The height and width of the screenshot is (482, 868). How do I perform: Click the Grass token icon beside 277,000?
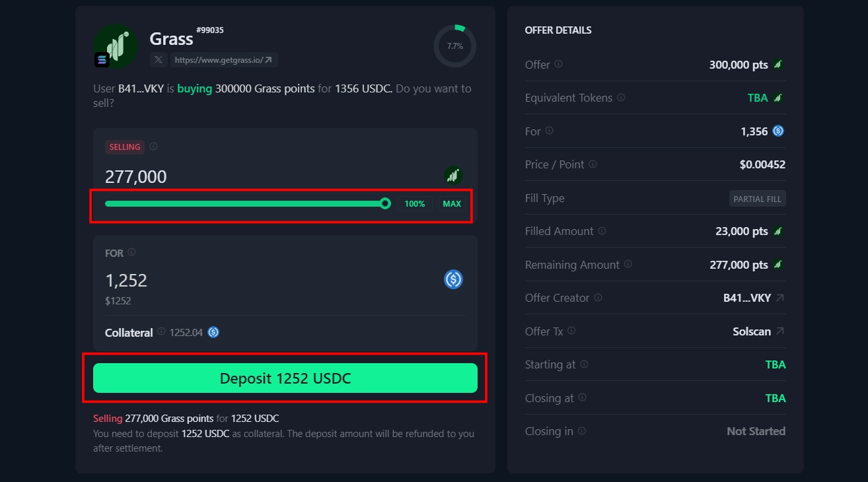tap(453, 176)
